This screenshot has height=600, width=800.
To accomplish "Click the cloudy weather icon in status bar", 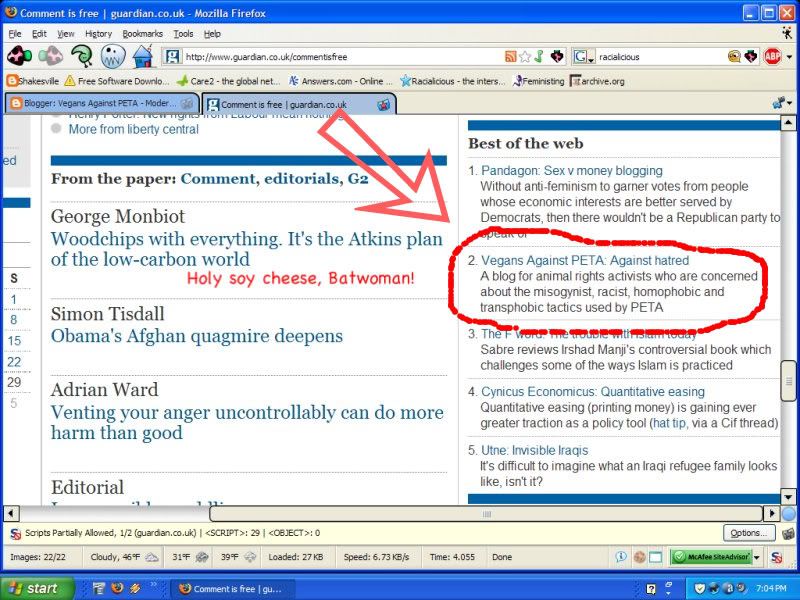I will (152, 557).
